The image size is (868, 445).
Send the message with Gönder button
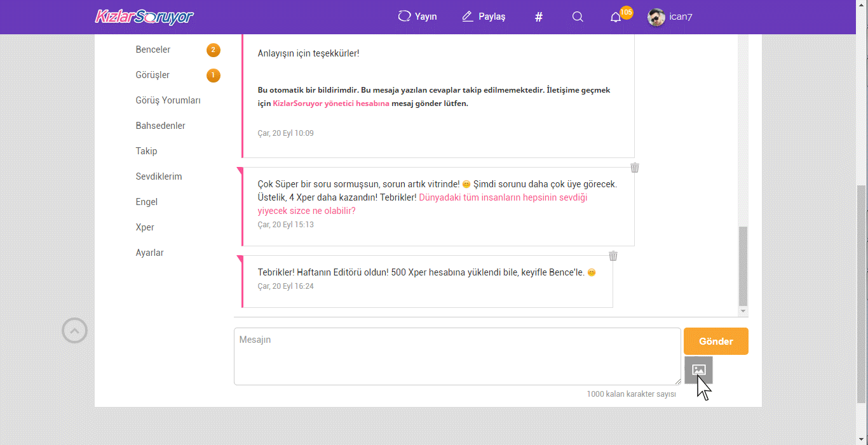point(716,341)
